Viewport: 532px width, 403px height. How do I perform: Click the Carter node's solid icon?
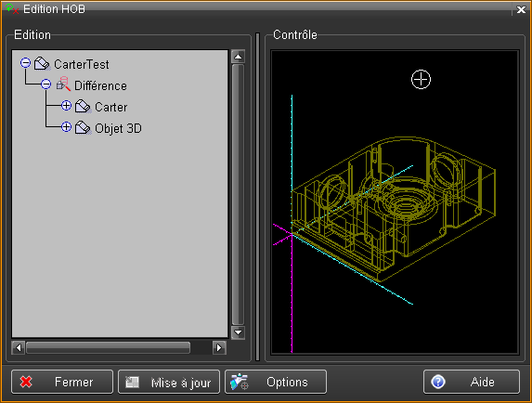(84, 106)
